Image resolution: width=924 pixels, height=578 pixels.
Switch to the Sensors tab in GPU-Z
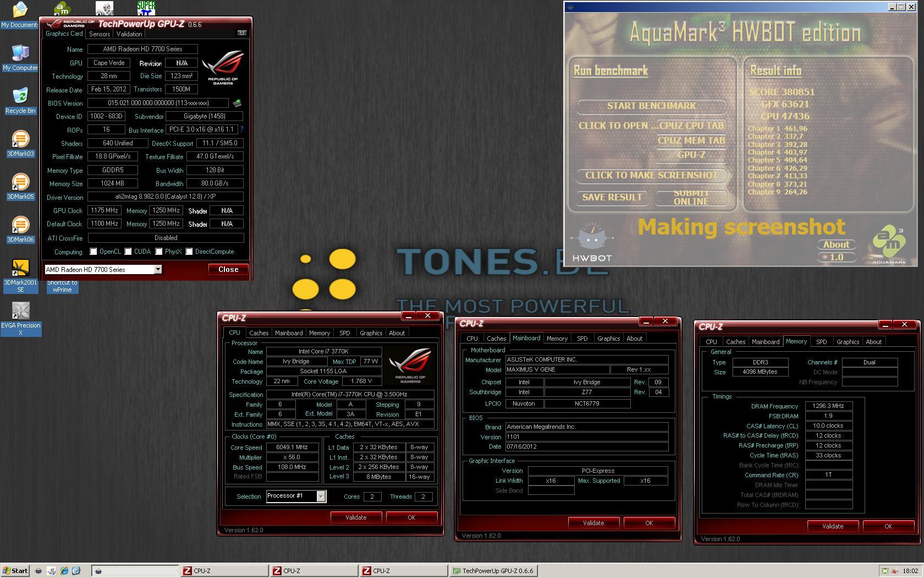(x=100, y=34)
